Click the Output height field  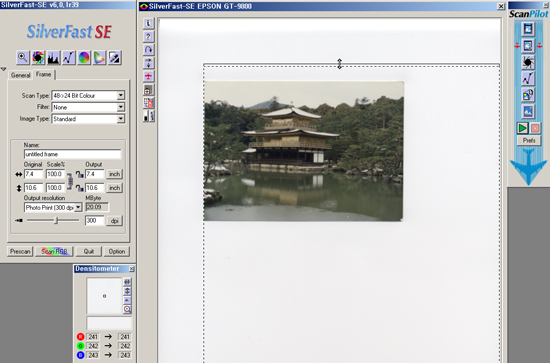click(x=95, y=188)
